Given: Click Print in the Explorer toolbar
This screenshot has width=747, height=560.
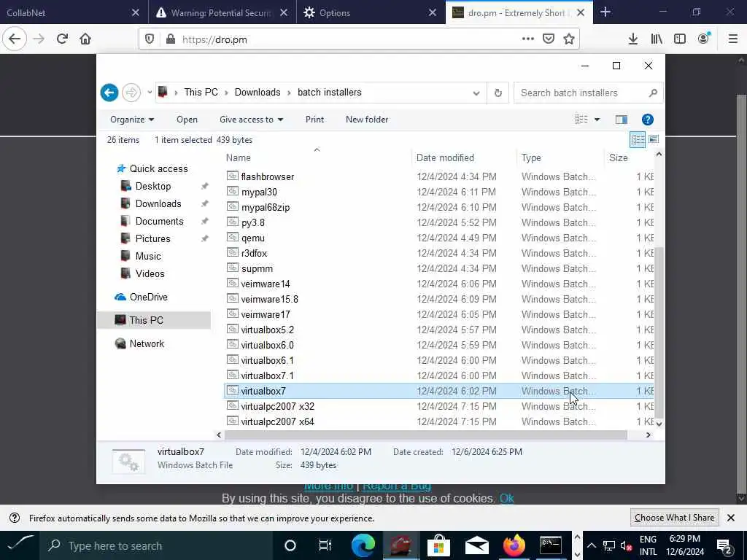Looking at the screenshot, I should (314, 120).
